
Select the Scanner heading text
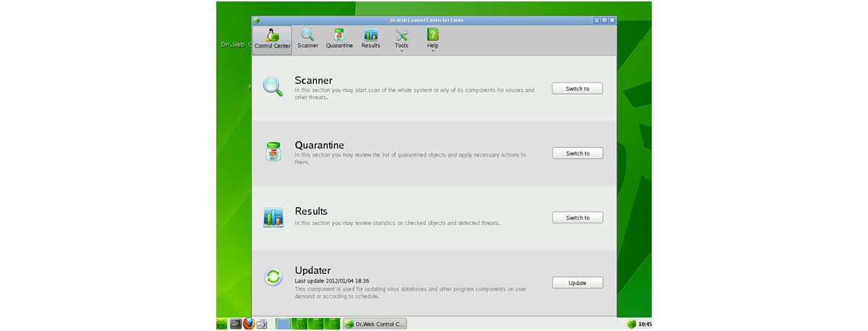click(x=313, y=80)
